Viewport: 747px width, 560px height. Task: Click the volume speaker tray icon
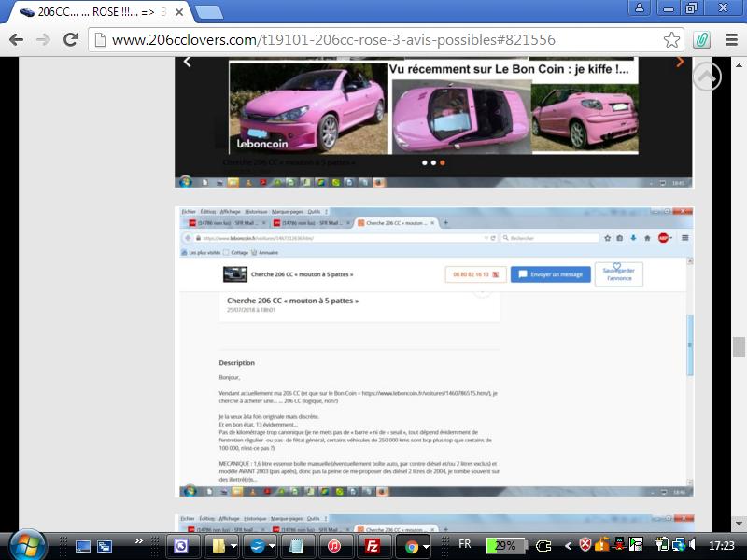(692, 544)
